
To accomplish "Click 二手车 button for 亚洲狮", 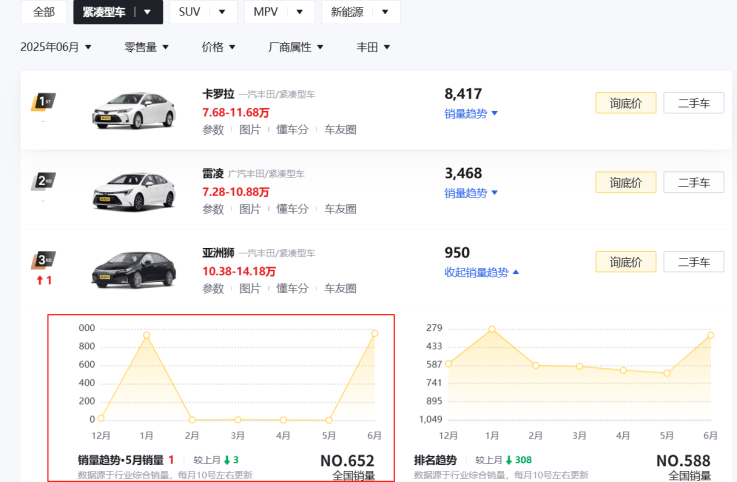I will click(x=694, y=262).
